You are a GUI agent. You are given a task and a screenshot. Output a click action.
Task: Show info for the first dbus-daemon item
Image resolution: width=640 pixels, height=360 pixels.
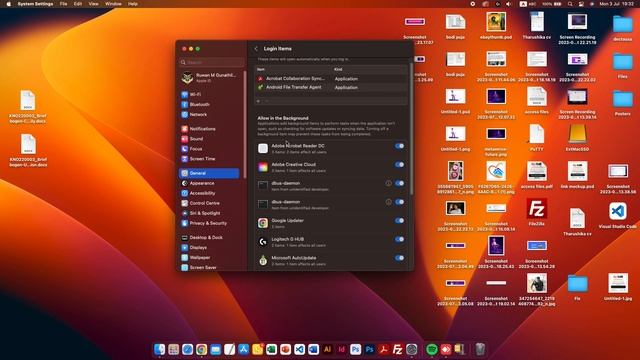point(388,183)
